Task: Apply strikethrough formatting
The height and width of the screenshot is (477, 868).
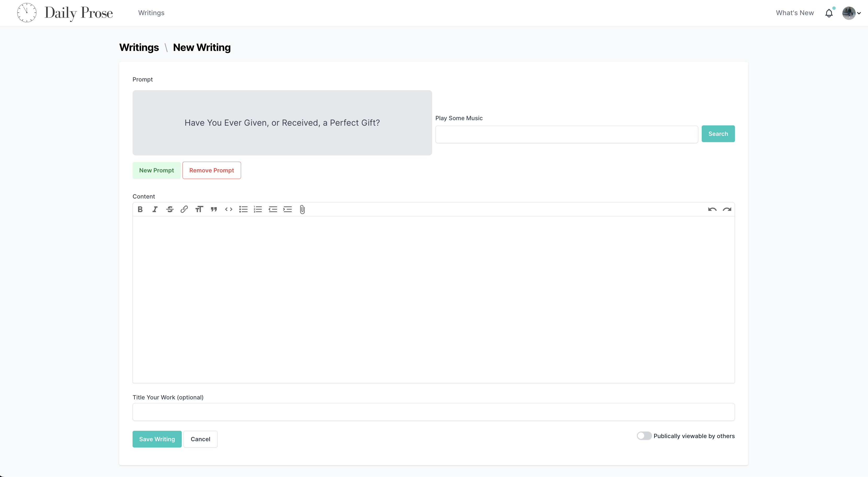Action: point(169,210)
